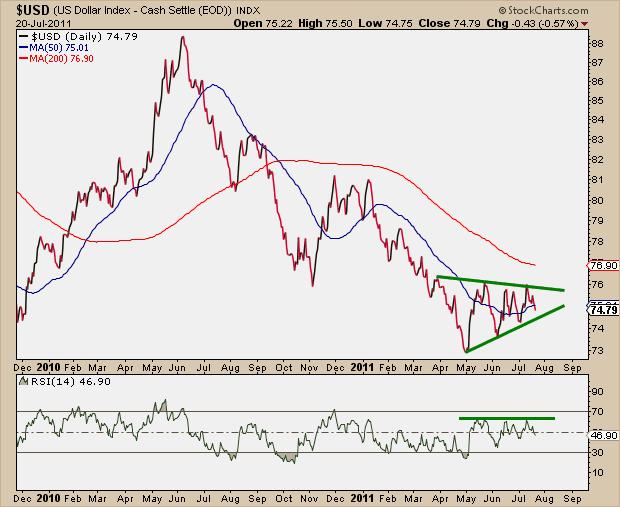Click 2010 on the RSI panel date axis

click(x=48, y=498)
